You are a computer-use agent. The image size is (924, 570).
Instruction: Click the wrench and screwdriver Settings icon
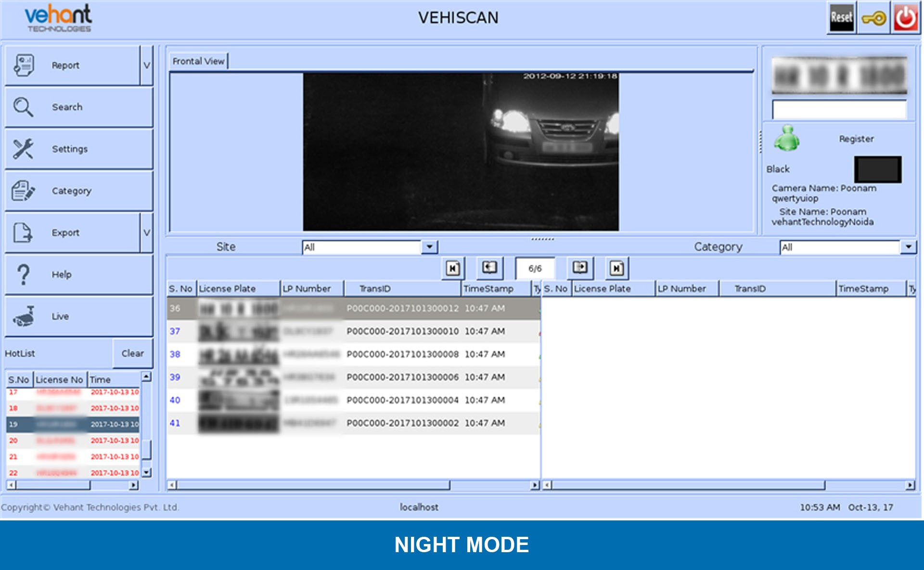tap(23, 149)
